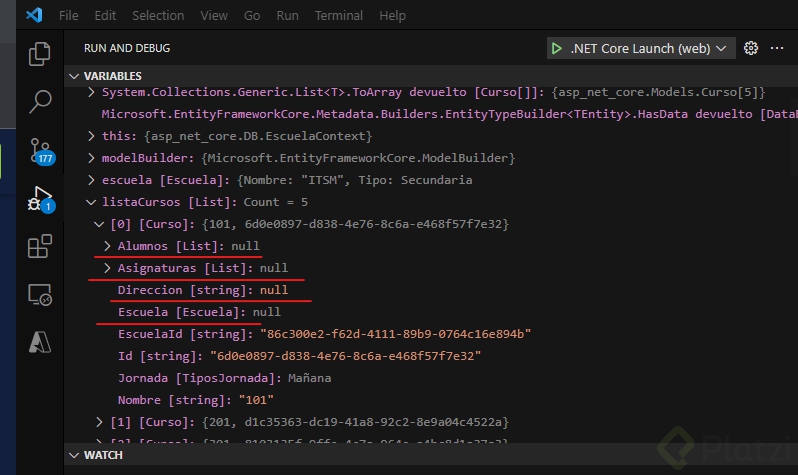Open the Terminal menu

tap(339, 16)
